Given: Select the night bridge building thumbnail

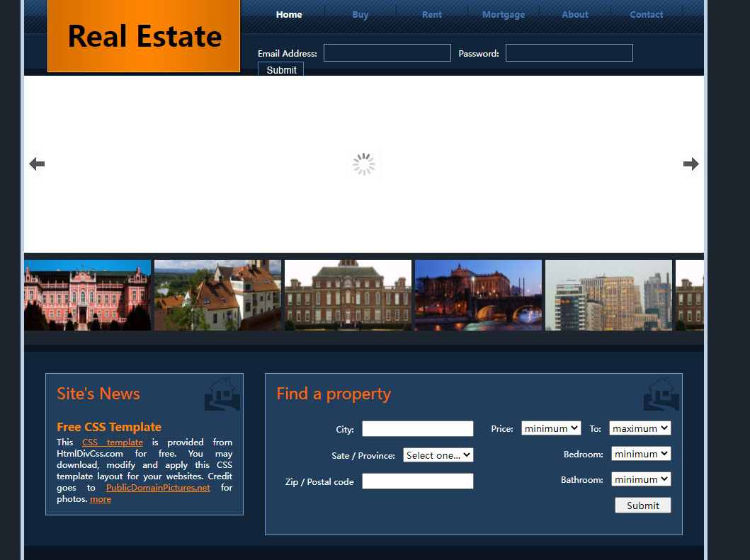Looking at the screenshot, I should tap(478, 295).
